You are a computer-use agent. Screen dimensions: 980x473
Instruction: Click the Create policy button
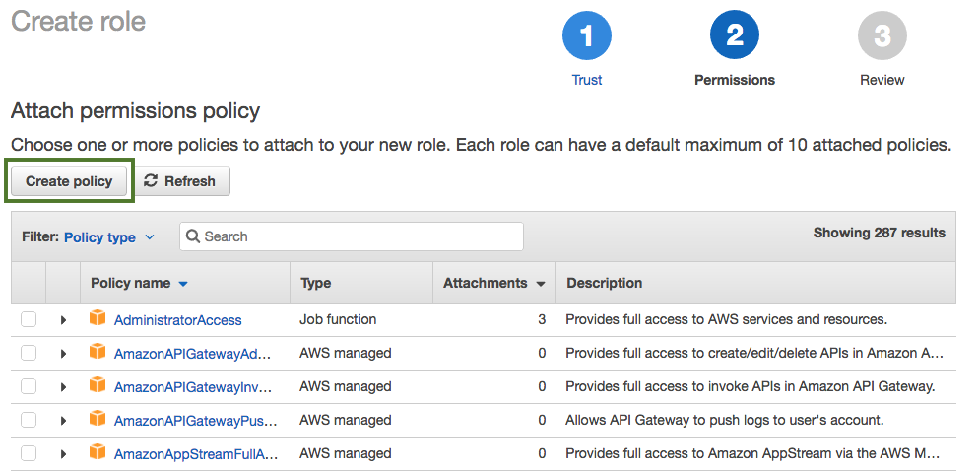coord(69,181)
